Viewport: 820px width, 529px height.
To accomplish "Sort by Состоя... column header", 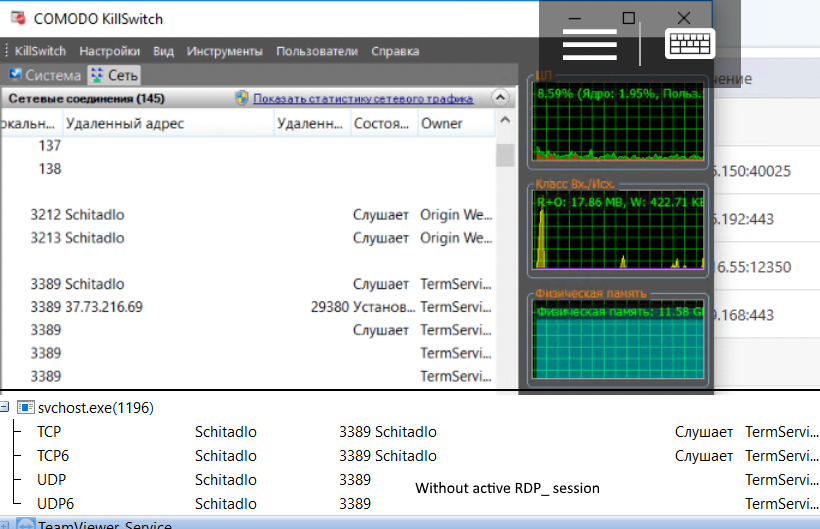I will click(384, 124).
